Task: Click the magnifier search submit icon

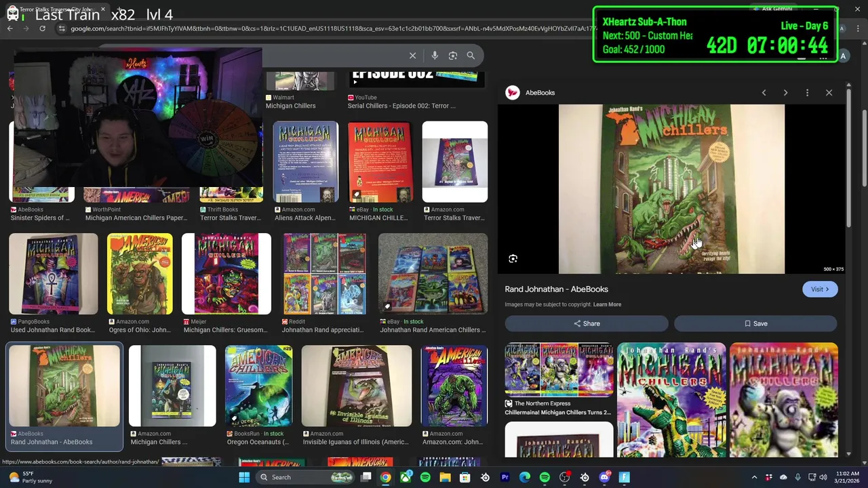Action: pos(471,56)
